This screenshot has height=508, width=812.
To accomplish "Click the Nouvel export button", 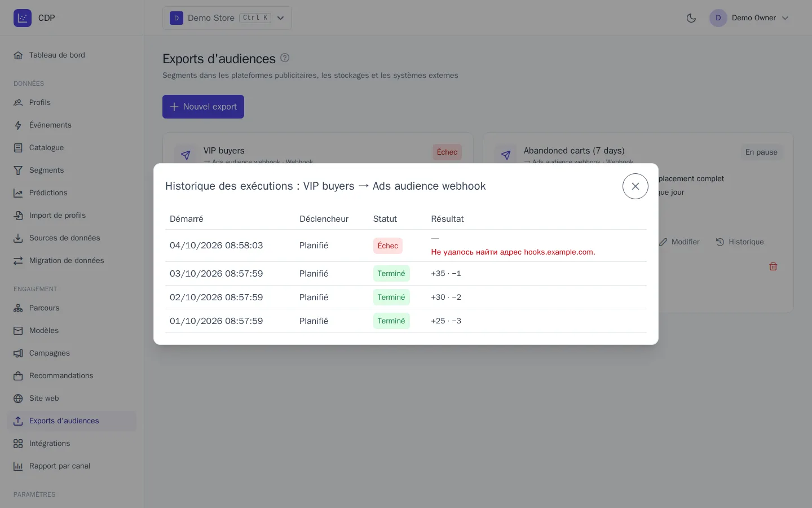I will [203, 107].
